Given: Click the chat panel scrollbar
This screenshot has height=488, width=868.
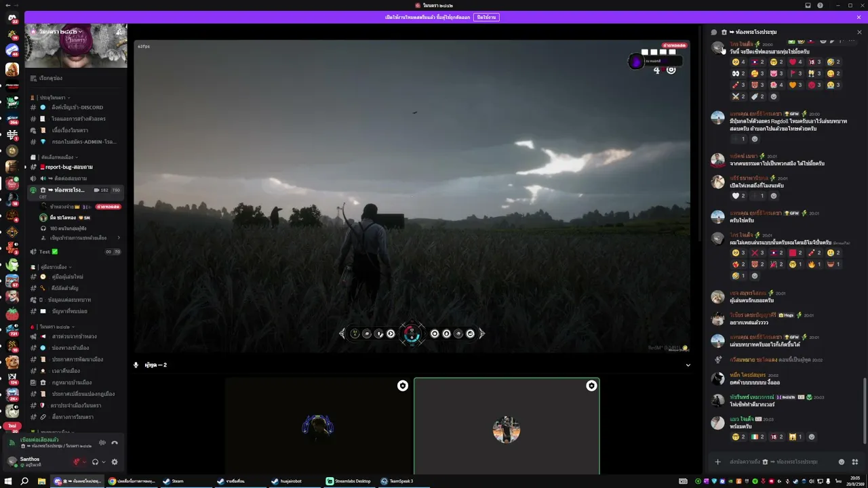Looking at the screenshot, I should click(x=864, y=411).
